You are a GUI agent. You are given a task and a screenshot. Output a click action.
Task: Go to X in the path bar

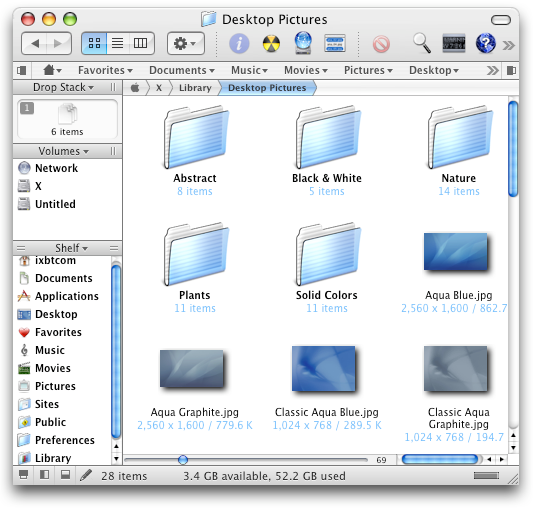tap(159, 88)
